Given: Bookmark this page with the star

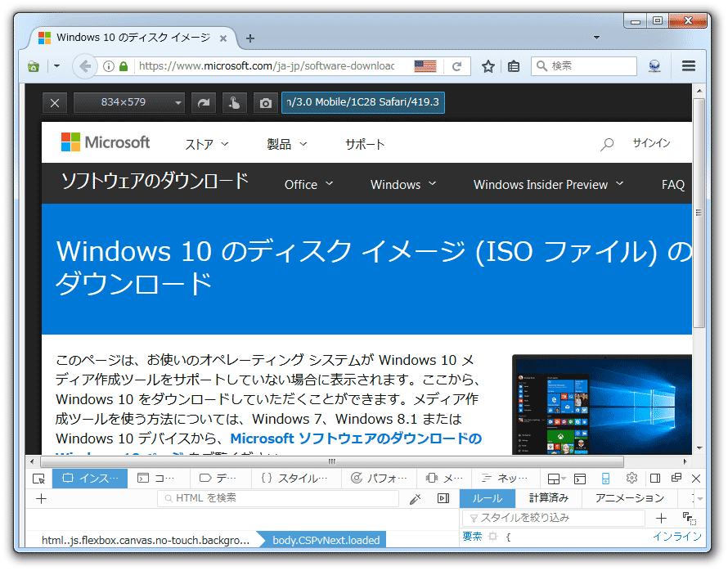Looking at the screenshot, I should [488, 66].
